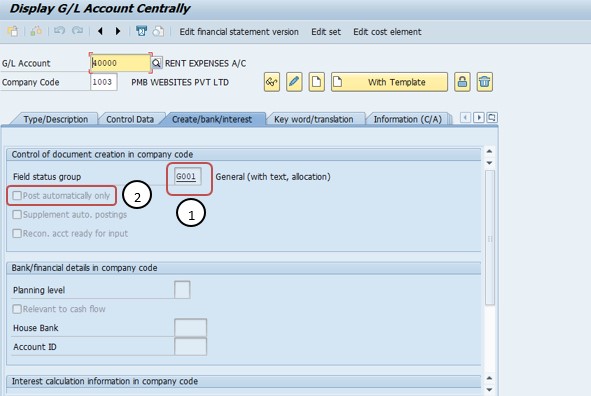Click the Account ID label
This screenshot has height=396, width=591.
[35, 347]
